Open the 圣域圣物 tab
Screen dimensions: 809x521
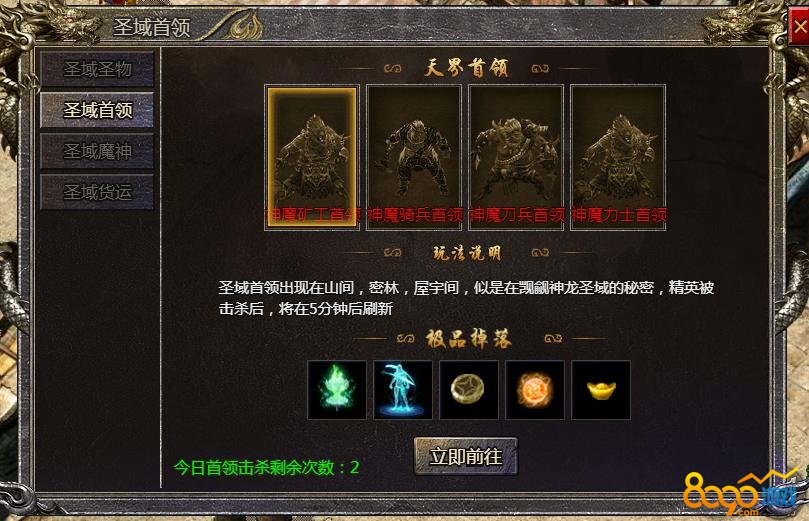pos(97,69)
